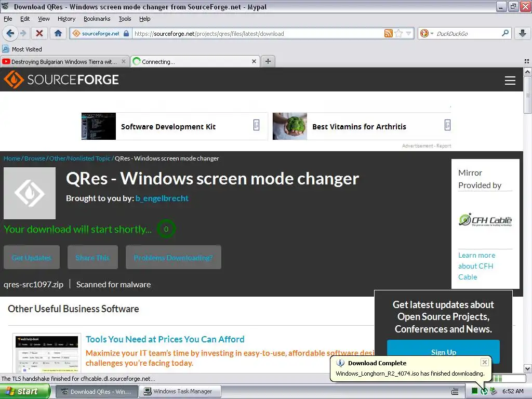Screen dimensions: 532x399
Task: Click the qres-src1097.zip file name
Action: tap(33, 284)
